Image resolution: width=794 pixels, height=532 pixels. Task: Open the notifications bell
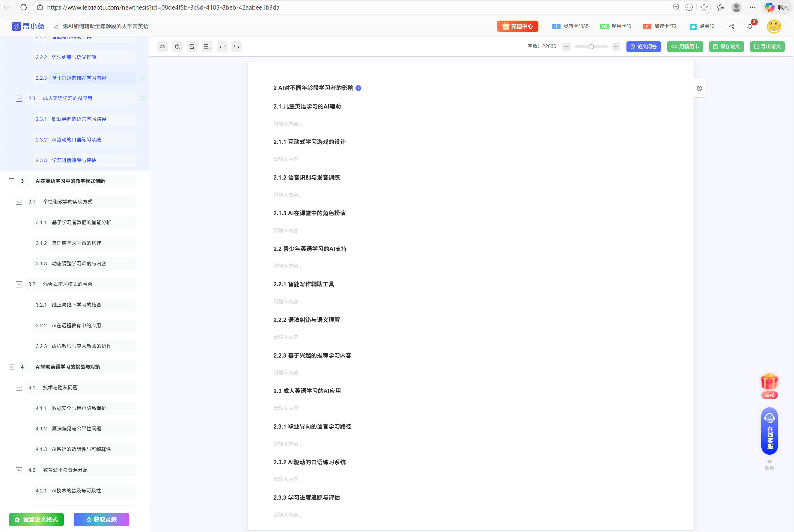click(x=750, y=26)
